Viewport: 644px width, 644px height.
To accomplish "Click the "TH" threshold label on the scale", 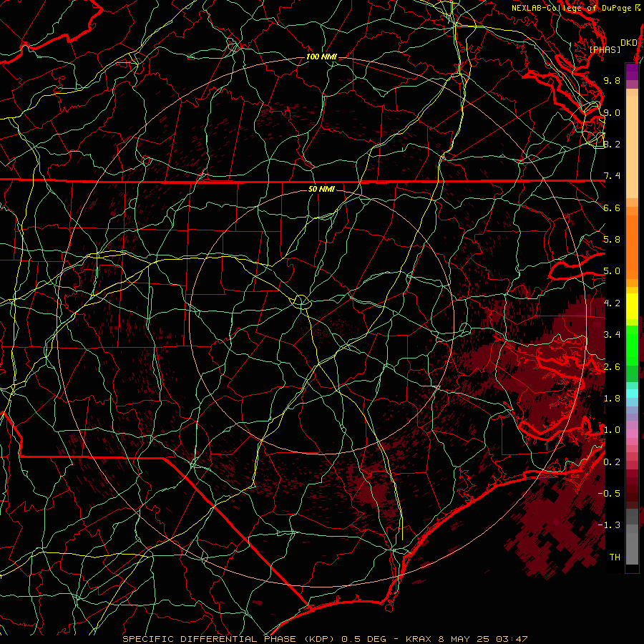I will tap(615, 557).
